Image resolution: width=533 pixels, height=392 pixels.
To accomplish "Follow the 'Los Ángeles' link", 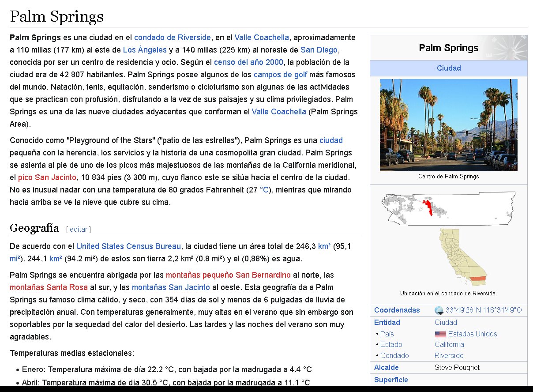I will [145, 50].
